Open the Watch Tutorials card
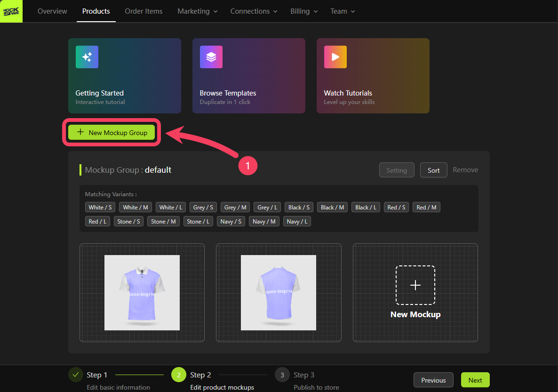Screen dimensions: 558x392 373,76
